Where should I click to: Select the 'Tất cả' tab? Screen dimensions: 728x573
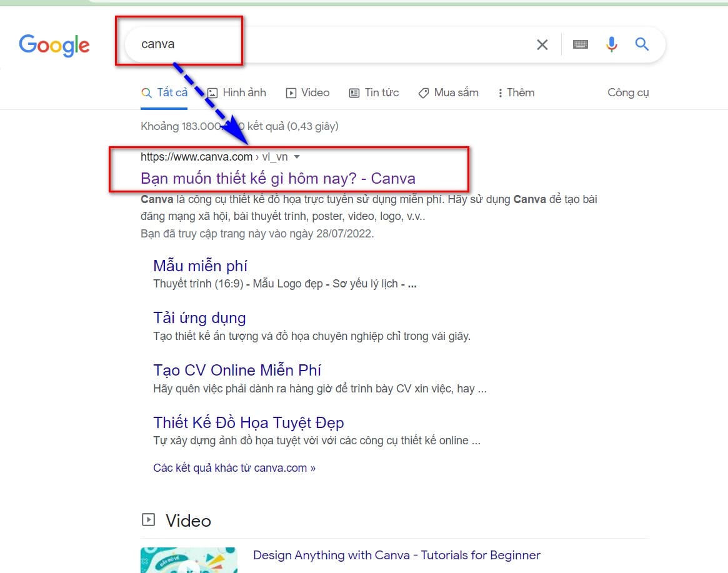point(164,92)
